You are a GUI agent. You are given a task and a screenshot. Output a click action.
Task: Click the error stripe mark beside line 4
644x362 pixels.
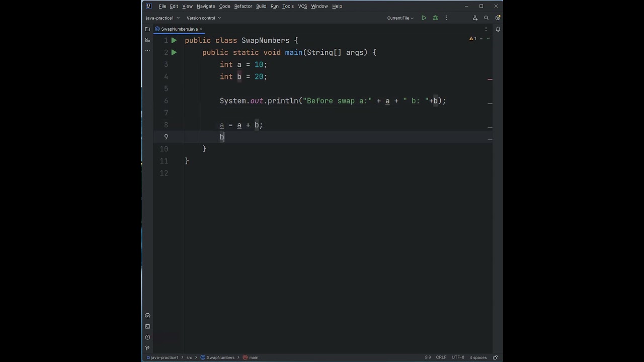coord(490,79)
